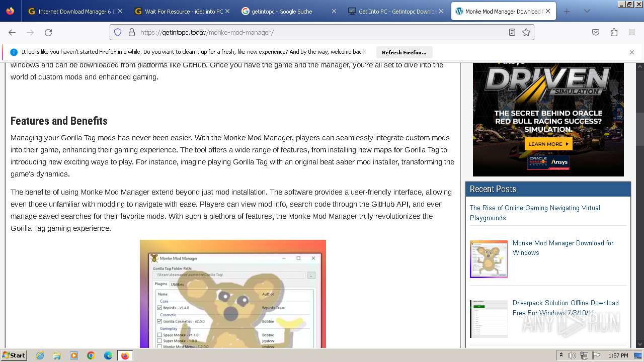Switch to Get Into PC tab
The width and height of the screenshot is (644, 362).
pyautogui.click(x=395, y=11)
